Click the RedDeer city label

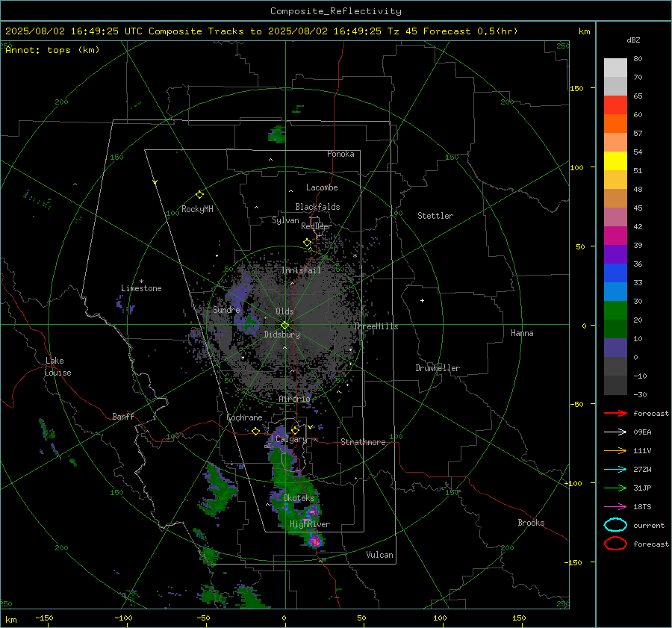317,226
